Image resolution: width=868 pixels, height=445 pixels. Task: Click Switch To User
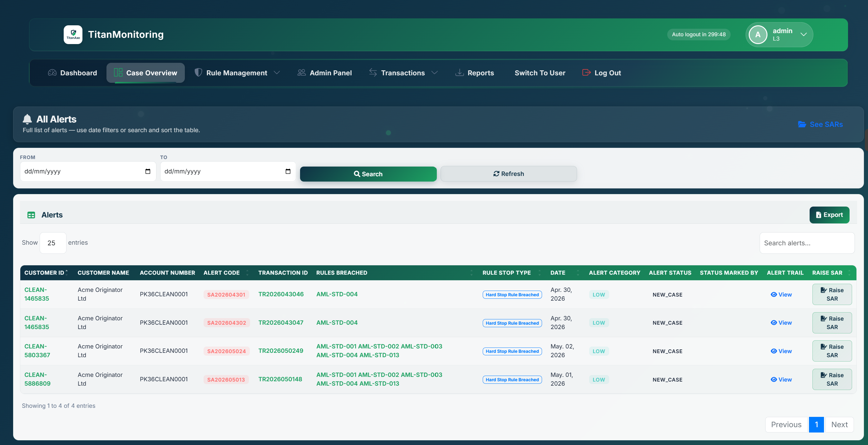540,73
